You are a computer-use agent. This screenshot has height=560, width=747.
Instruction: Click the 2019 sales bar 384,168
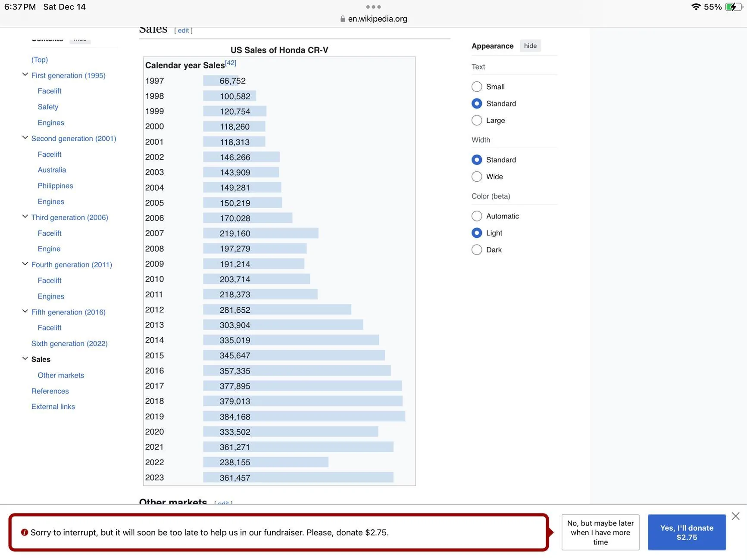[304, 417]
